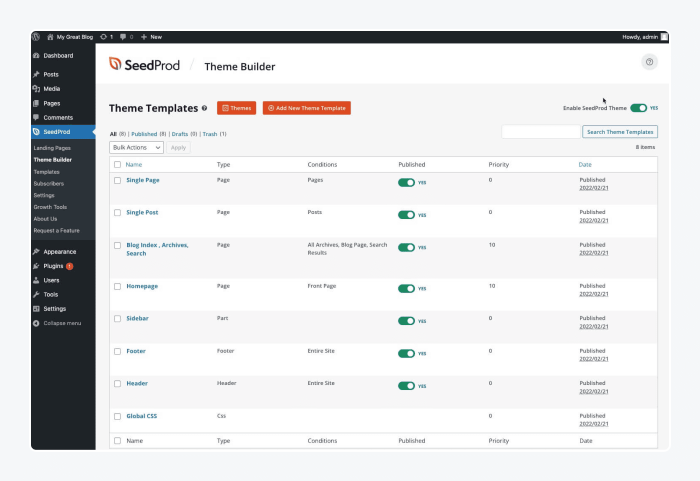Click the Settings icon in sidebar
Screen dimensions: 700x481
coord(37,309)
